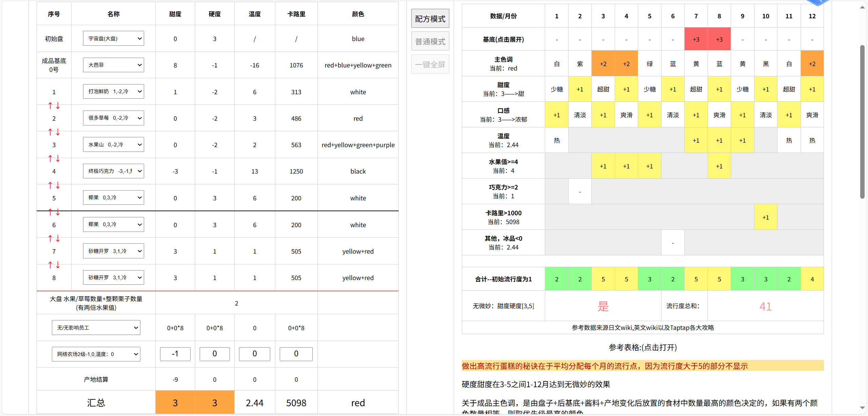Click the temperature adjustment input field
Viewport: 868px width, 416px height.
coord(255,354)
